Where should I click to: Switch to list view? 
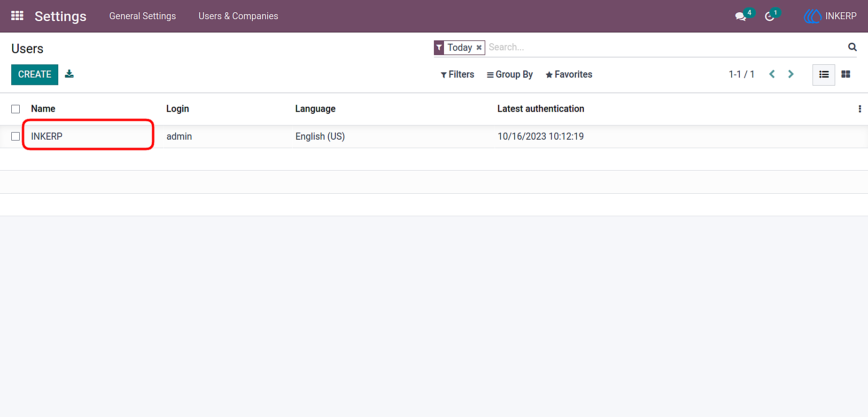824,75
